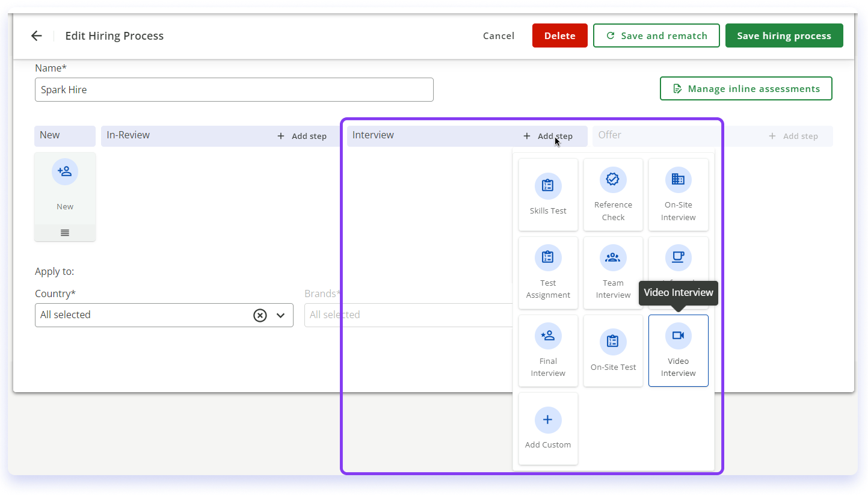Click Add step in Interview stage
The width and height of the screenshot is (868, 495).
pyautogui.click(x=548, y=137)
